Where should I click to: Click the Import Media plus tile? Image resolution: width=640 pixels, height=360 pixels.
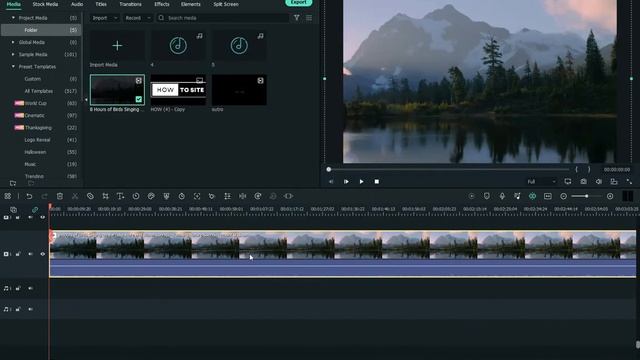tap(117, 46)
